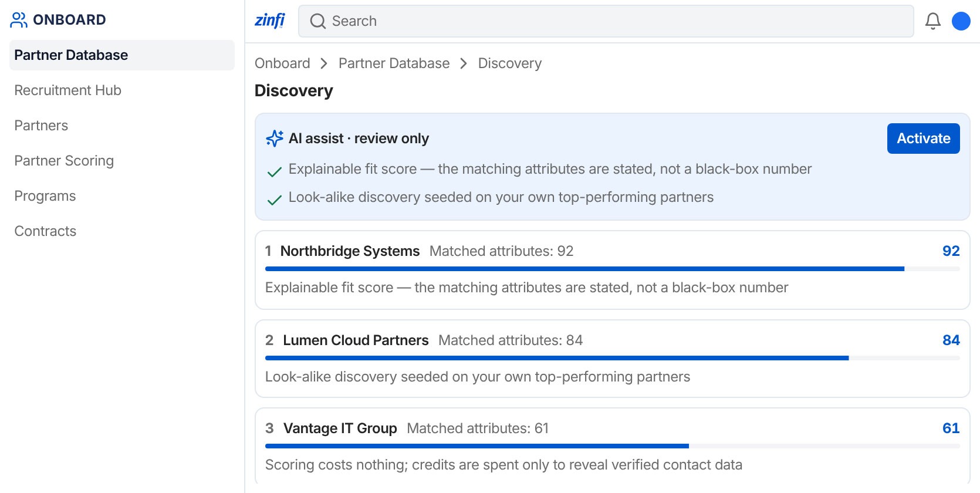Click the ONBOARD sidebar heading

pyautogui.click(x=70, y=20)
